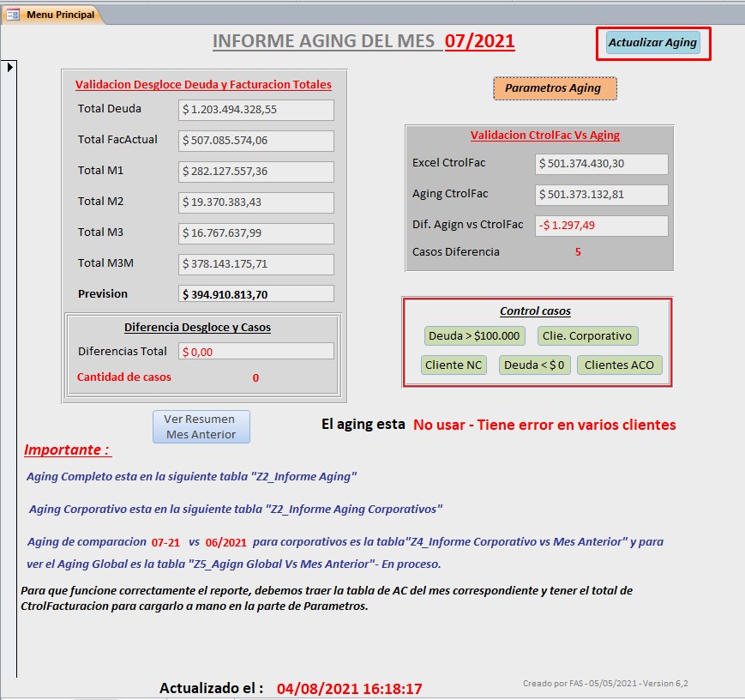This screenshot has height=700, width=745.
Task: Click the Total Deuda value field
Action: point(255,110)
